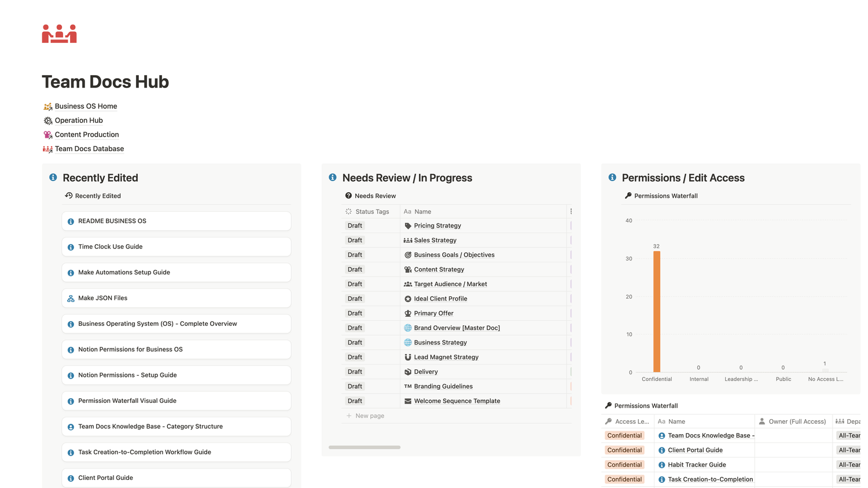Open the Team Docs Database link
868x488 pixels.
coord(89,149)
